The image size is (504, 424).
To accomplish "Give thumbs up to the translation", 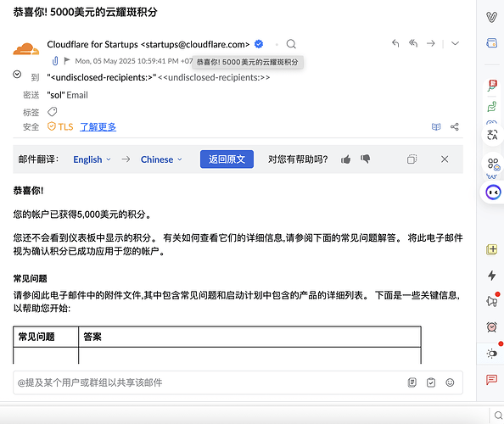I will pyautogui.click(x=346, y=159).
